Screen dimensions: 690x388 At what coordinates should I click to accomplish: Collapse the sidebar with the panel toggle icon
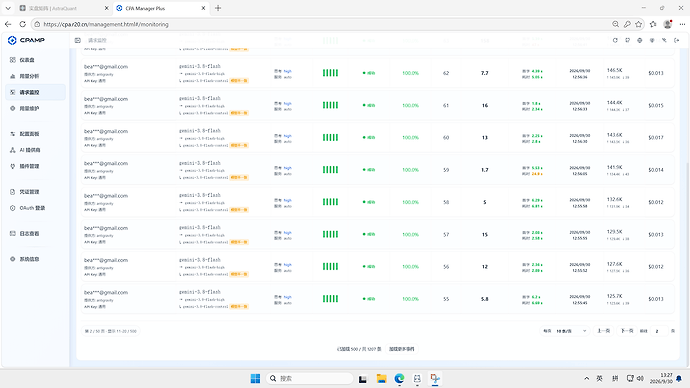point(77,40)
